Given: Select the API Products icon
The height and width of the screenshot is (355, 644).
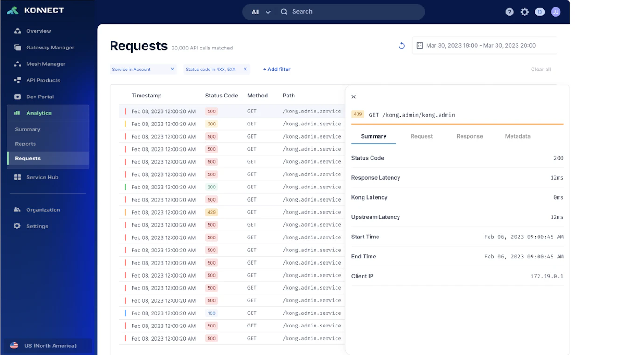Looking at the screenshot, I should [x=18, y=80].
